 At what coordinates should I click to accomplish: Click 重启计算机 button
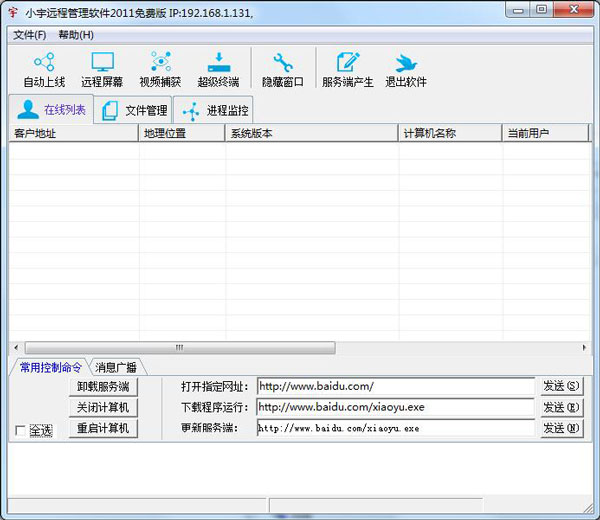click(103, 428)
